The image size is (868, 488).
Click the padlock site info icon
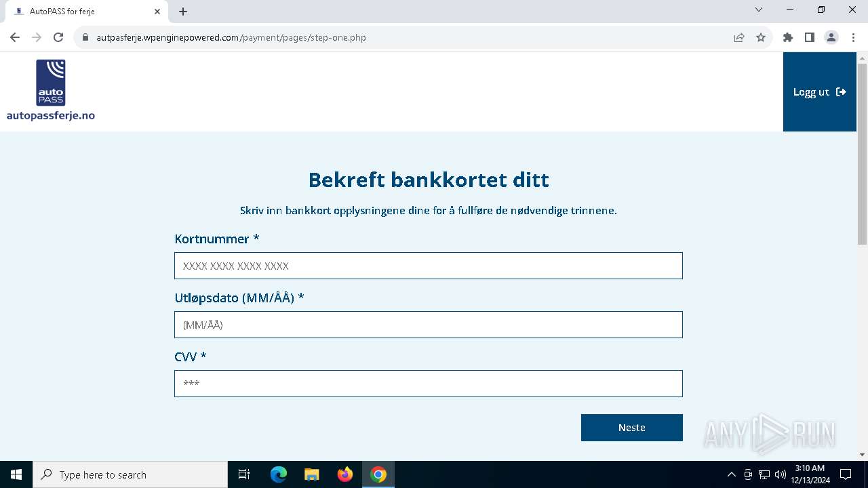[x=85, y=37]
